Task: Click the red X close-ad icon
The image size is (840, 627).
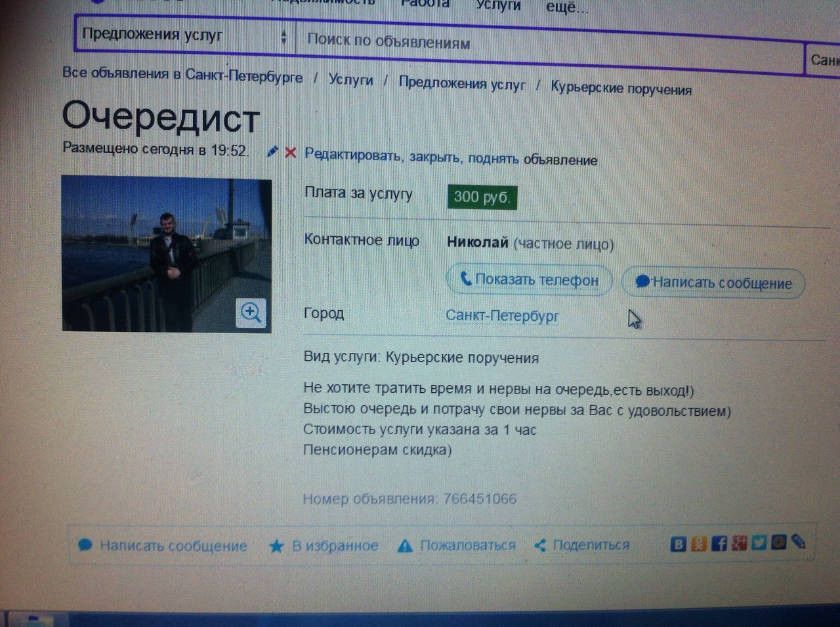Action: [290, 152]
